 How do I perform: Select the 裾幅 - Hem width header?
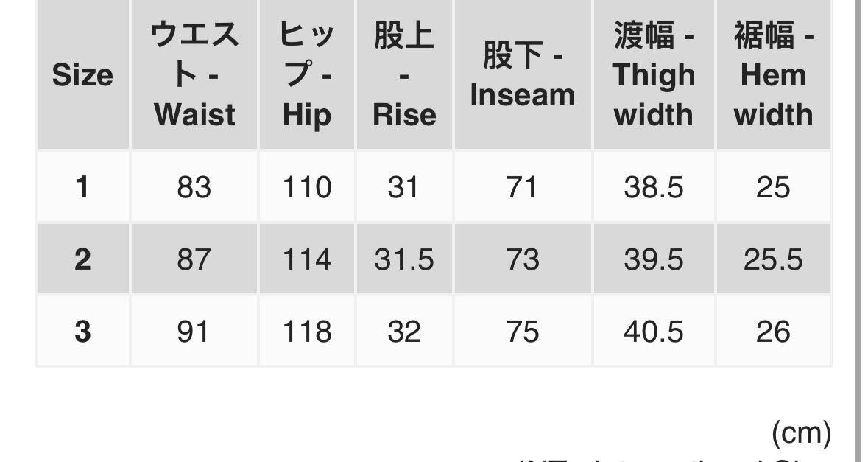773,75
